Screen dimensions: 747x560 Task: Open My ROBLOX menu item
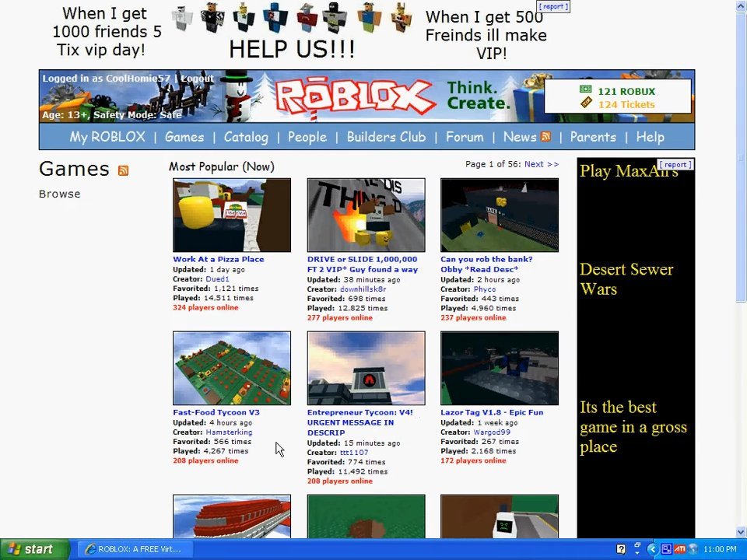[x=107, y=137]
